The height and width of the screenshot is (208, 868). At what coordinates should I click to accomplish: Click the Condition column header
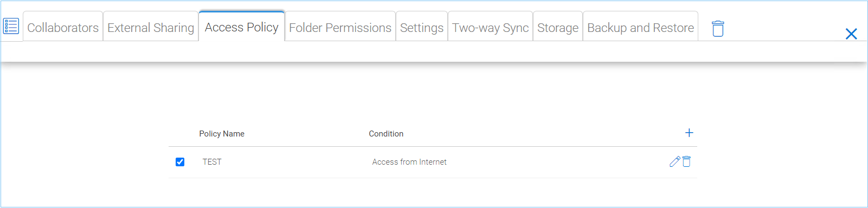tap(386, 134)
